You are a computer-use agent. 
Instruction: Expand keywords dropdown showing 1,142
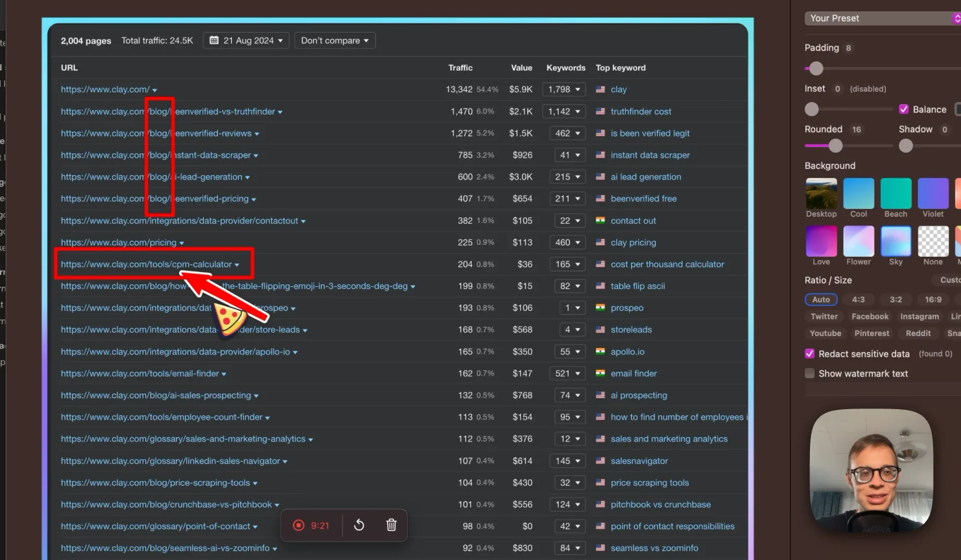[564, 111]
